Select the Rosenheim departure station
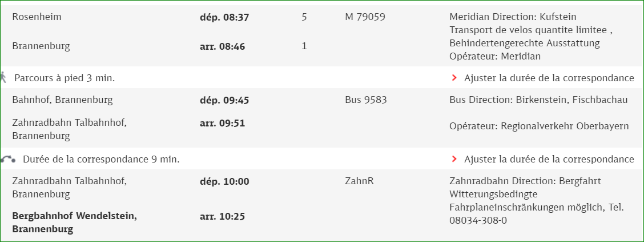Viewport: 644px width, 242px height. [37, 17]
